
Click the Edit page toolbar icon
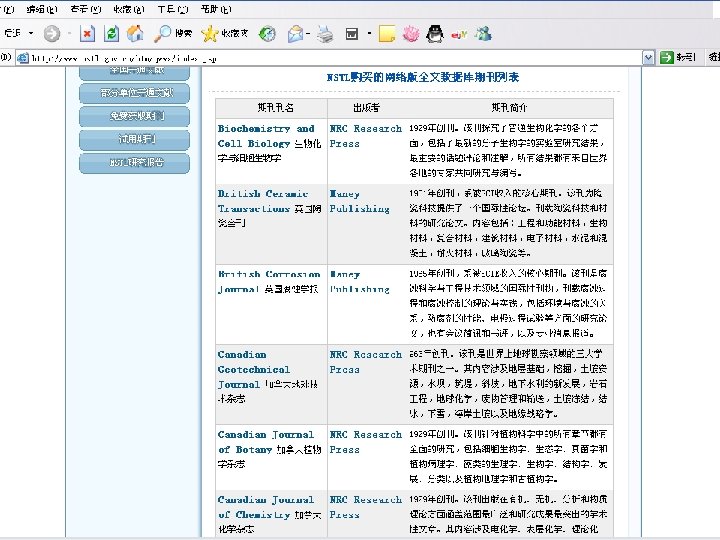point(352,34)
